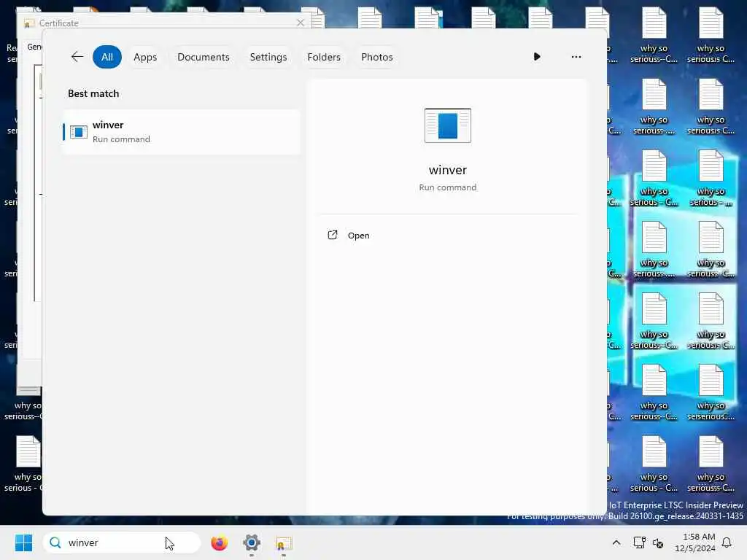Open the Settings gear on the taskbar
The width and height of the screenshot is (747, 560).
pos(252,542)
